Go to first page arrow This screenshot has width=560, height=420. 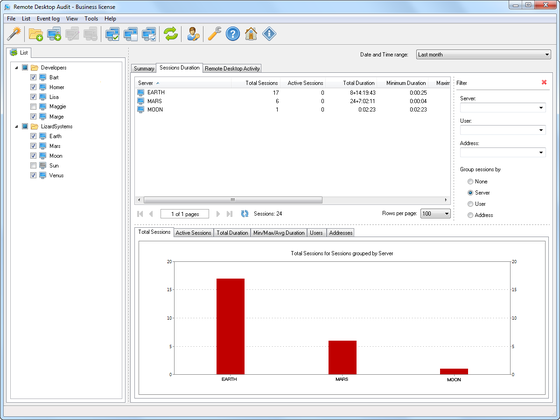140,214
